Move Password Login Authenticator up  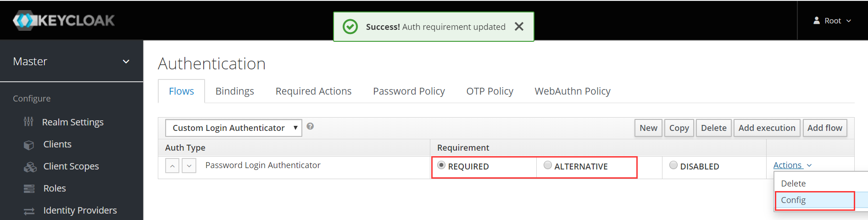click(x=172, y=166)
